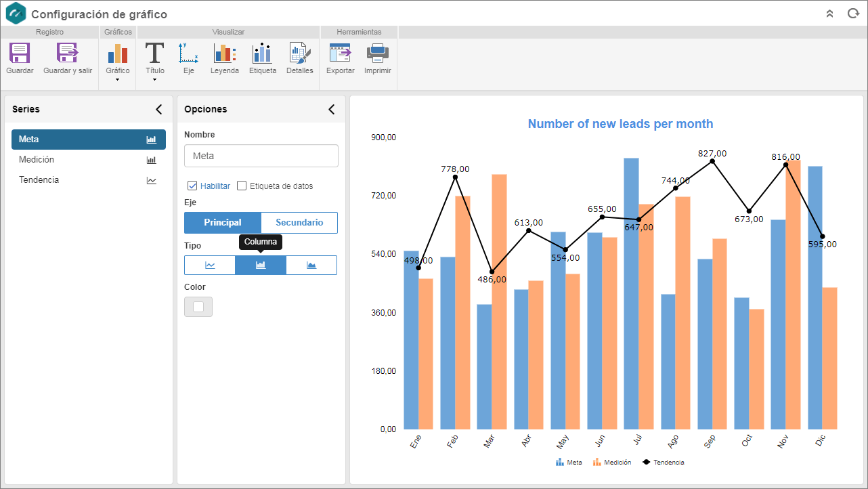The image size is (868, 489).
Task: Switch axis to Secundario
Action: tap(299, 223)
